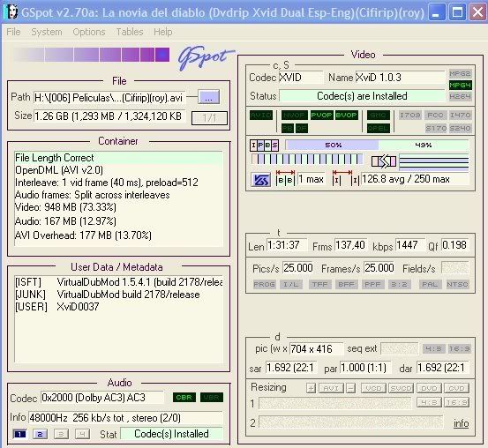Screen dimensions: 488x448
Task: Click the NTSC indicator
Action: click(x=457, y=284)
